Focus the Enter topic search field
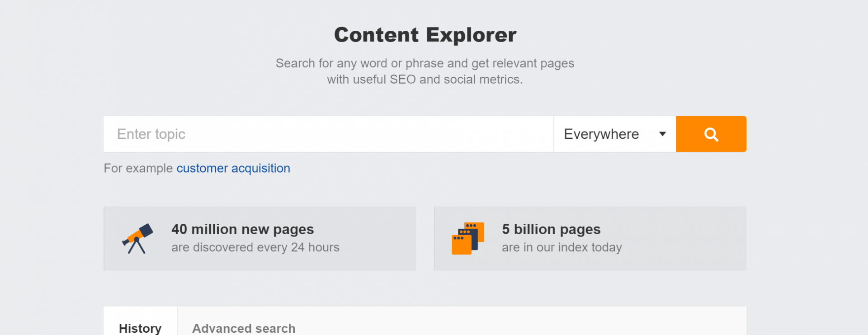 tap(328, 134)
